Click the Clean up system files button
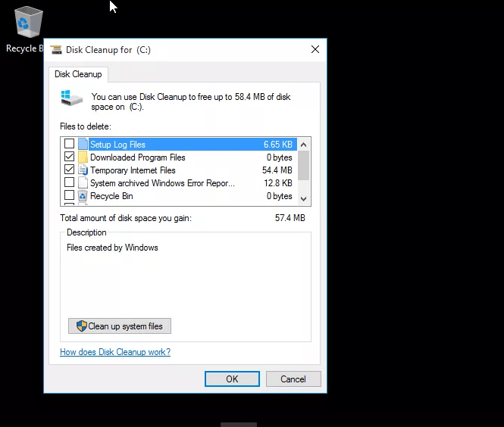This screenshot has height=427, width=504. coord(120,326)
